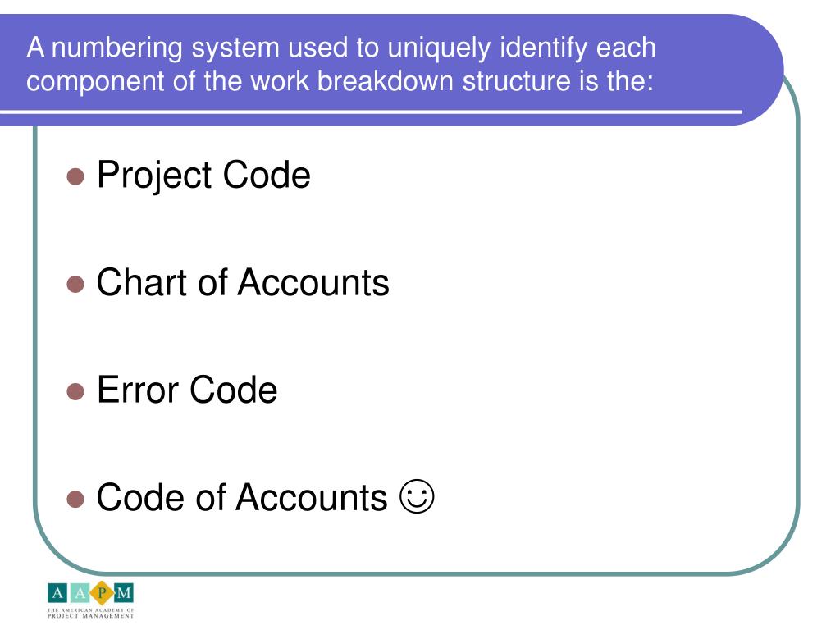
Task: Click the smiley face next to Code of Accounts
Action: pyautogui.click(x=416, y=496)
